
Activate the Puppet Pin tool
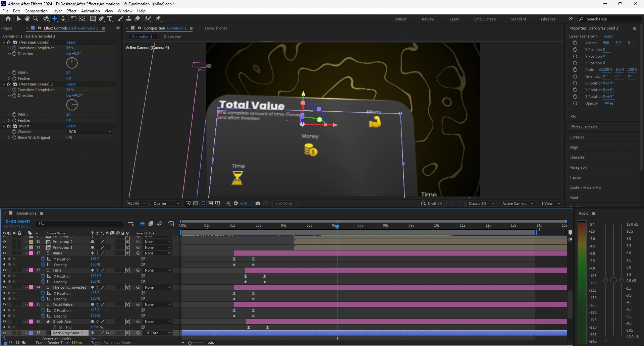pos(158,19)
